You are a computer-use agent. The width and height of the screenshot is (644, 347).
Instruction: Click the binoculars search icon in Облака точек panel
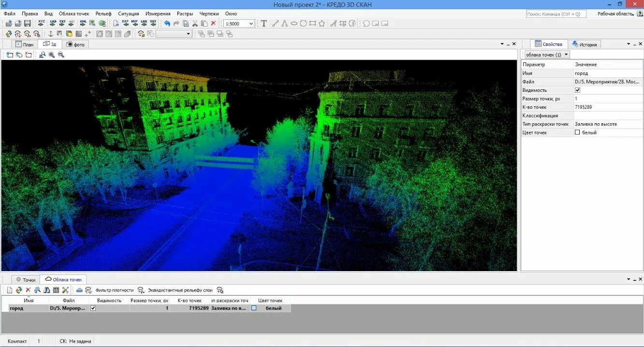[46, 290]
